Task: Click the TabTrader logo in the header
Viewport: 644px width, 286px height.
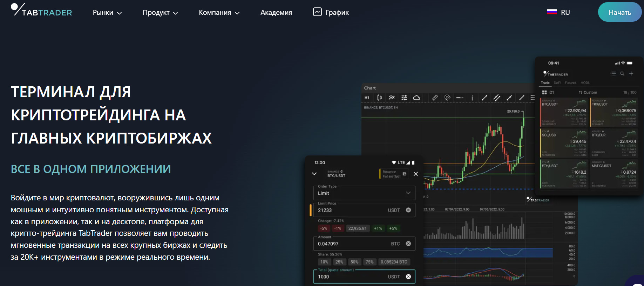Action: point(41,10)
